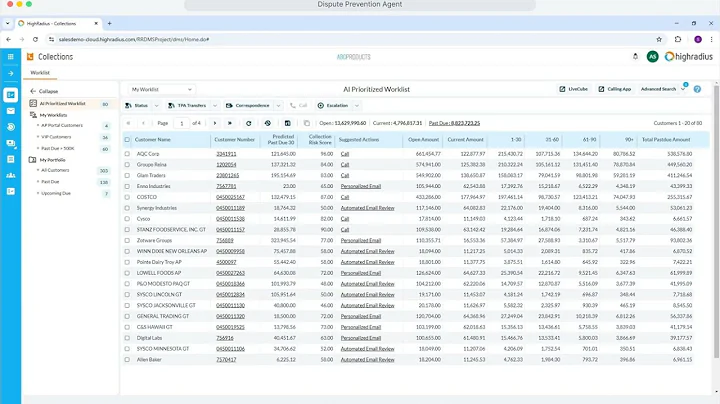Jump to last page arrow
This screenshot has width=720, height=404.
coord(230,123)
